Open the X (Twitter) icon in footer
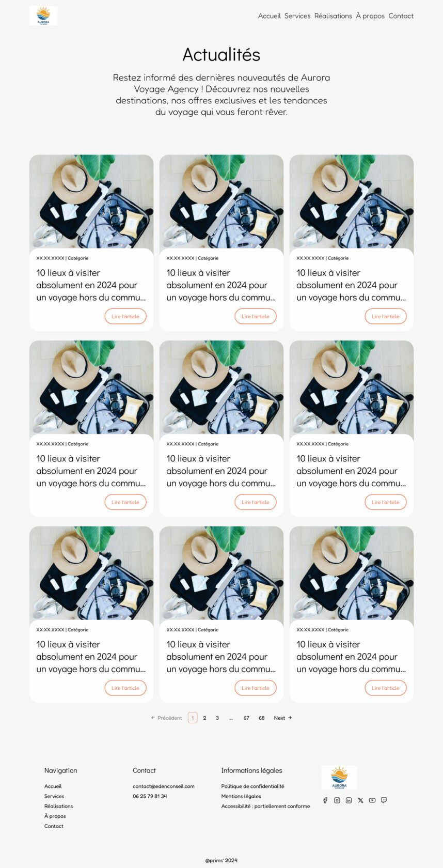Viewport: 443px width, 868px height. point(360,800)
